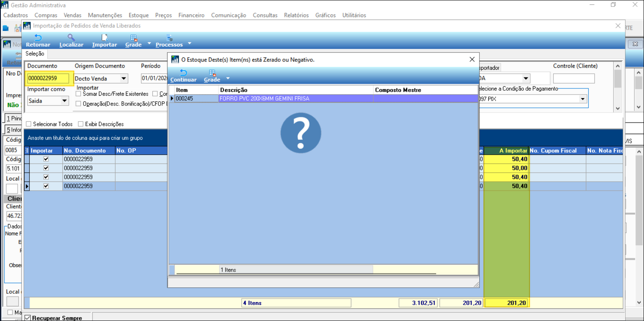This screenshot has width=644, height=321.
Task: Click the Gestão Administrativa app icon
Action: 5,5
